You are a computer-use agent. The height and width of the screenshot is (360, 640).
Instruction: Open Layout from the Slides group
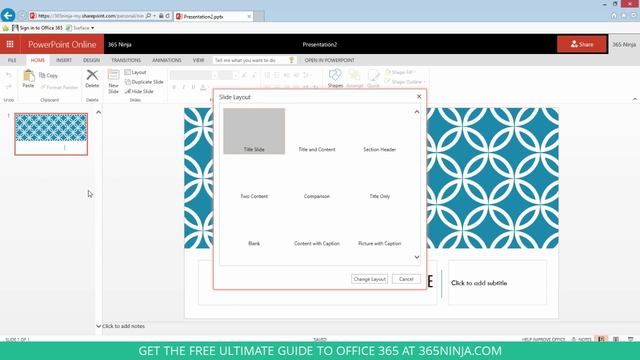136,72
